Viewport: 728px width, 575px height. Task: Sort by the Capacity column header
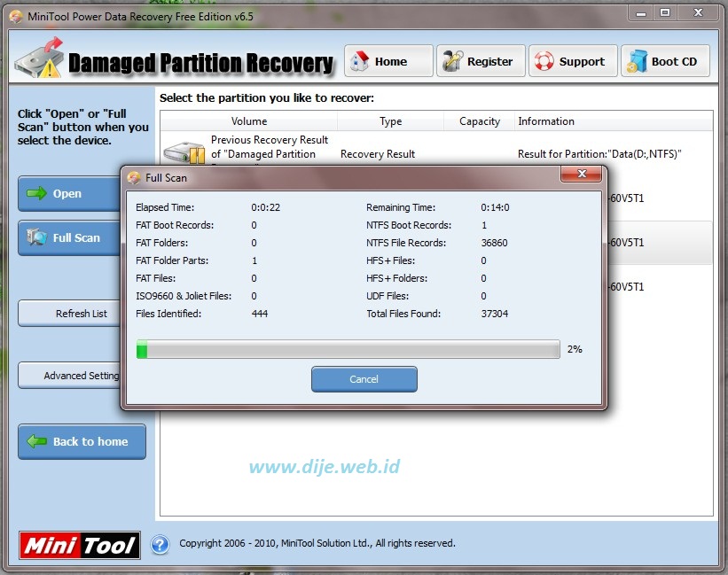click(479, 121)
